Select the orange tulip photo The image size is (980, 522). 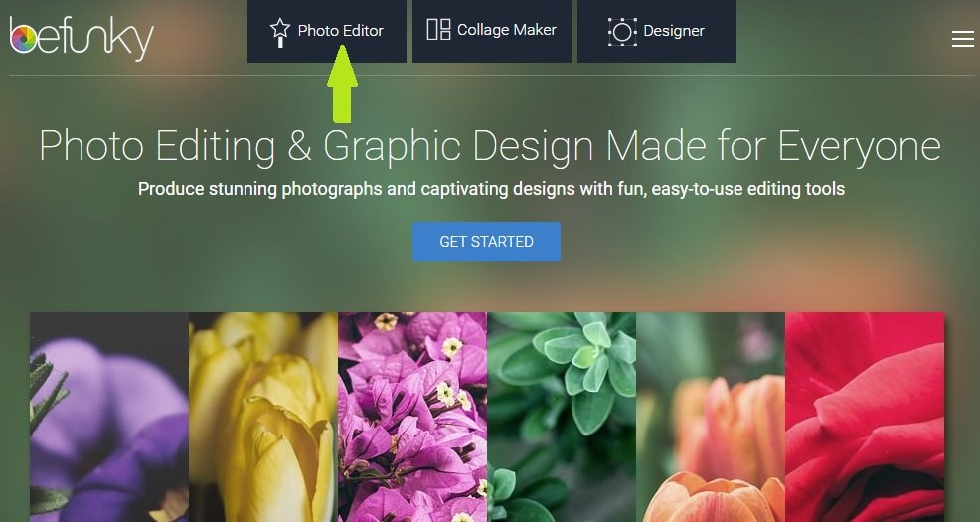(x=711, y=417)
